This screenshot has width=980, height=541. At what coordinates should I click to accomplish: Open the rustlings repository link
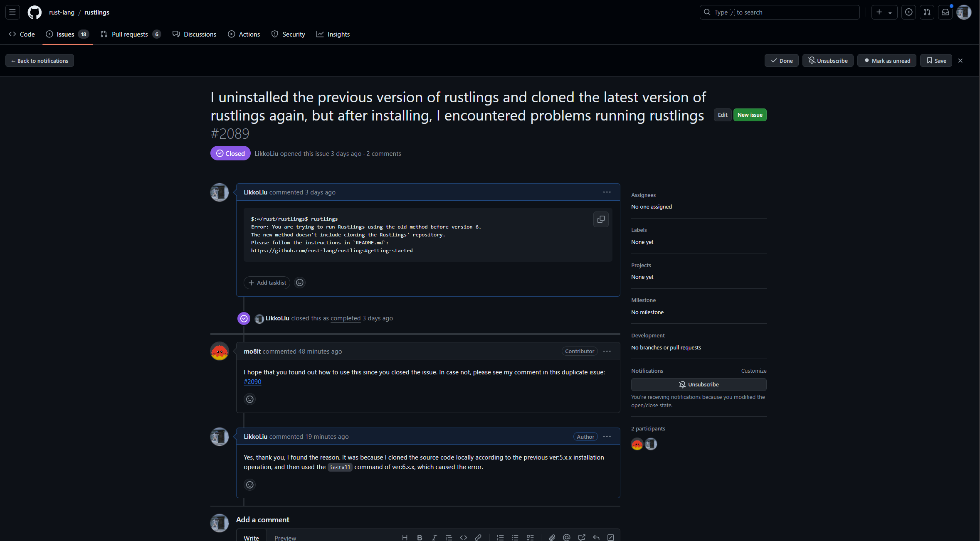click(x=97, y=12)
